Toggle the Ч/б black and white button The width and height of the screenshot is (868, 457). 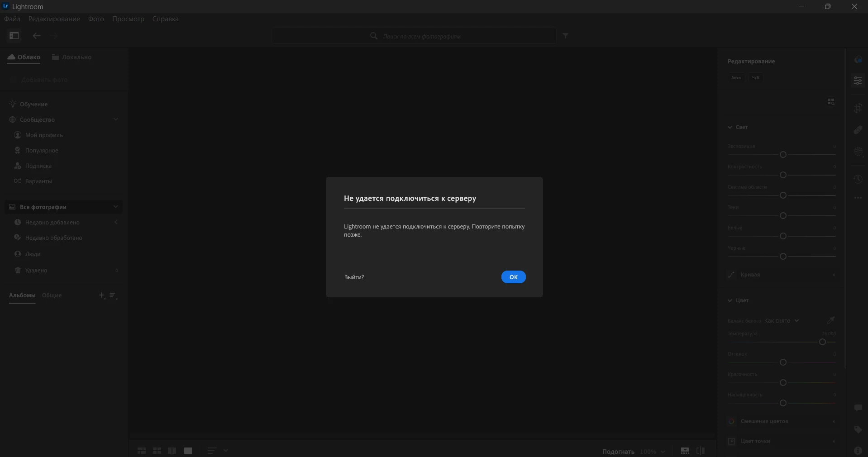click(x=755, y=78)
